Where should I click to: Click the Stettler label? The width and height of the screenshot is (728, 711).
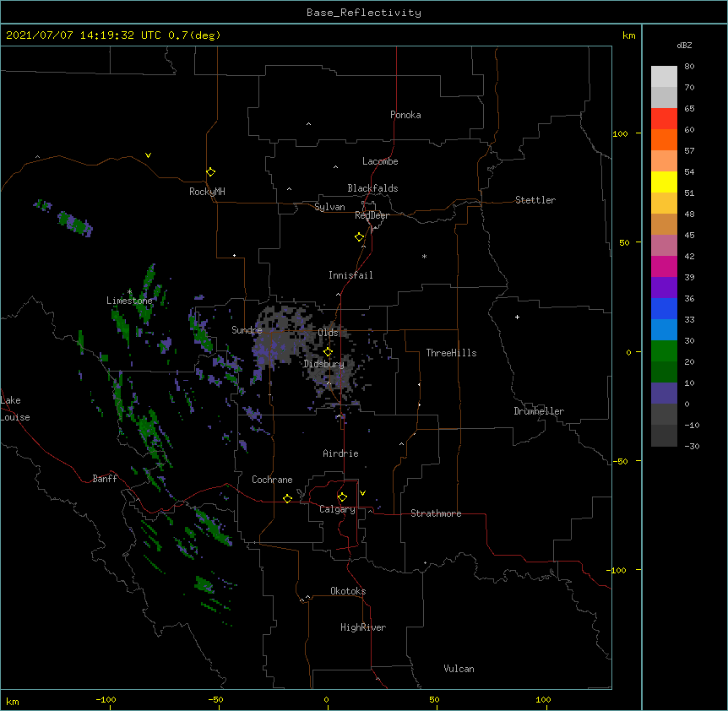coord(535,200)
